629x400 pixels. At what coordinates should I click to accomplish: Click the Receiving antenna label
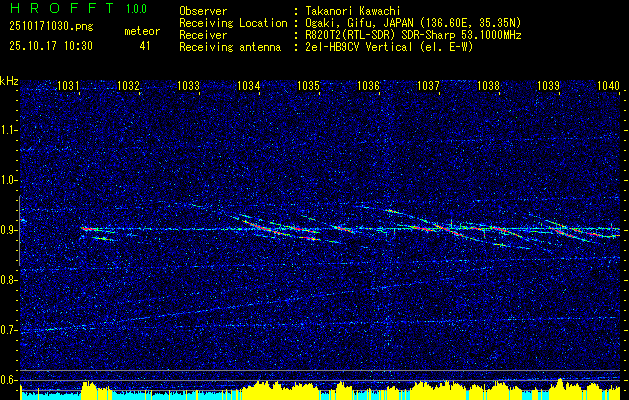[x=230, y=48]
